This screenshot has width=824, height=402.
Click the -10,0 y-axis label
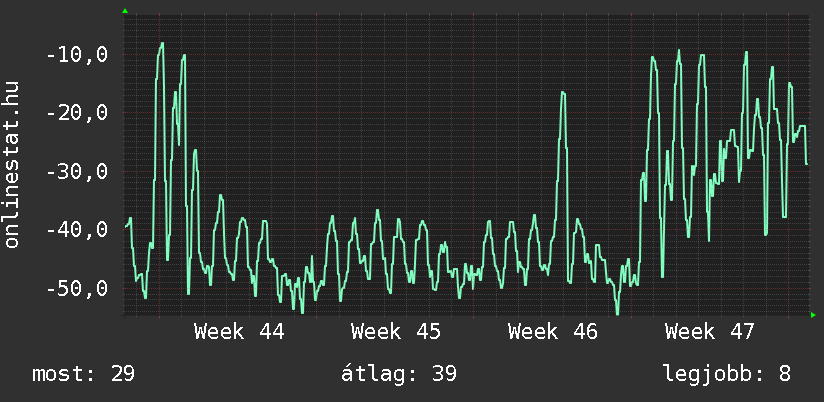coord(77,54)
